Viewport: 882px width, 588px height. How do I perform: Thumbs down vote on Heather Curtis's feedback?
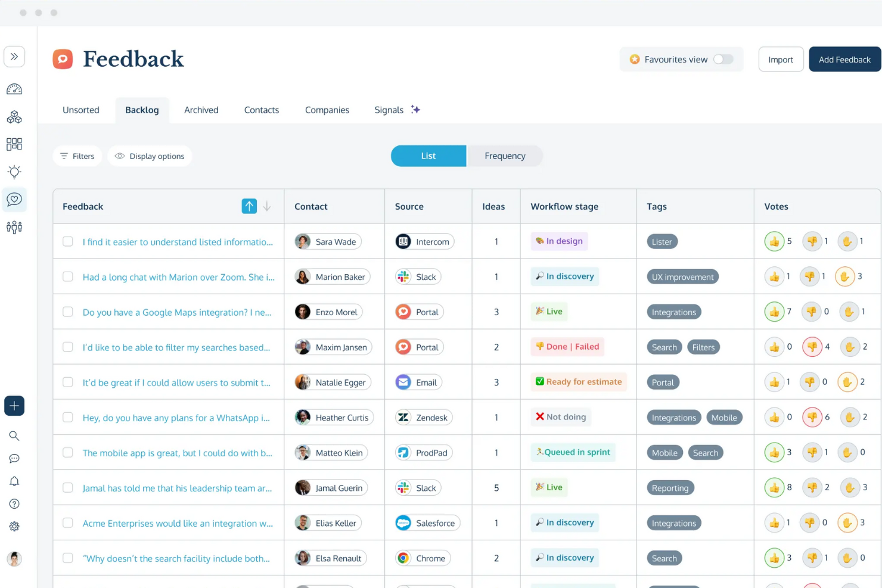[812, 417]
